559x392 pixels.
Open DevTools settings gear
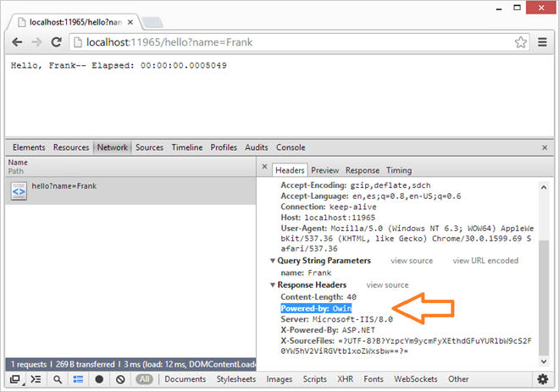(x=542, y=379)
